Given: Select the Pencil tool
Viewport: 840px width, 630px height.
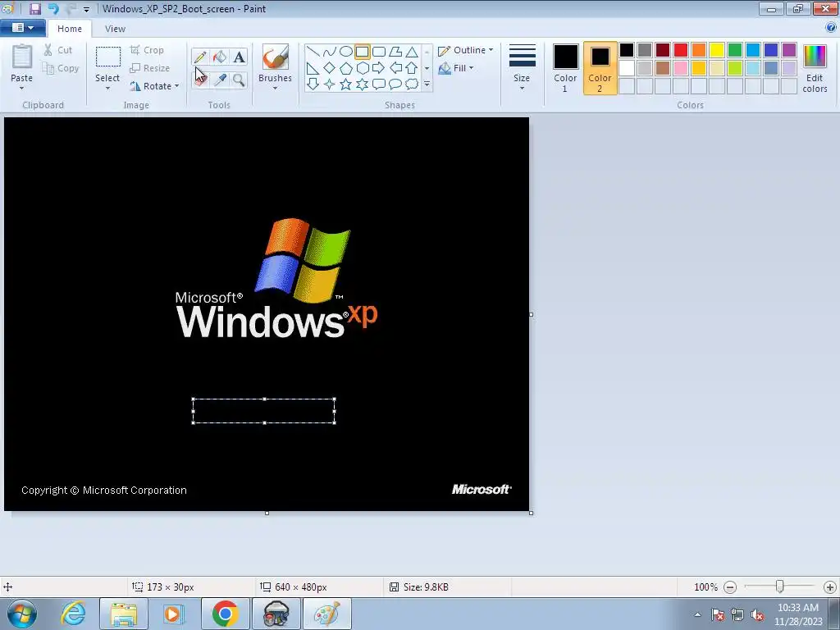Looking at the screenshot, I should tap(200, 57).
